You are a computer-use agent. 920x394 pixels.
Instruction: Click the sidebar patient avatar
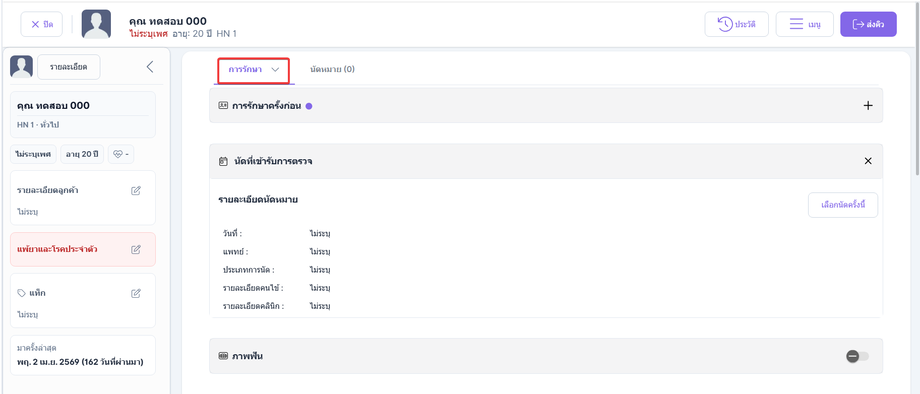(21, 67)
